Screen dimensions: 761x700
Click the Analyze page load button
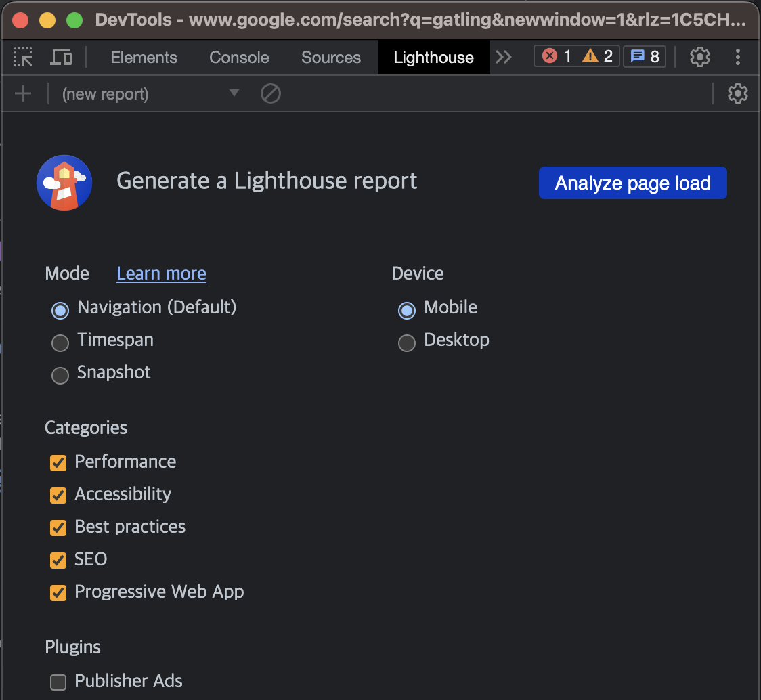point(632,183)
